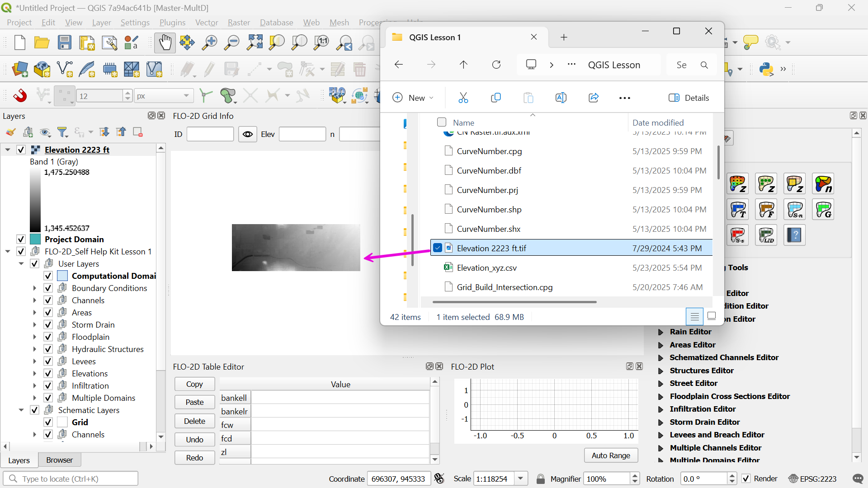Toggle the Storm Drain layer visibility checkbox
Viewport: 868px width, 488px height.
48,324
